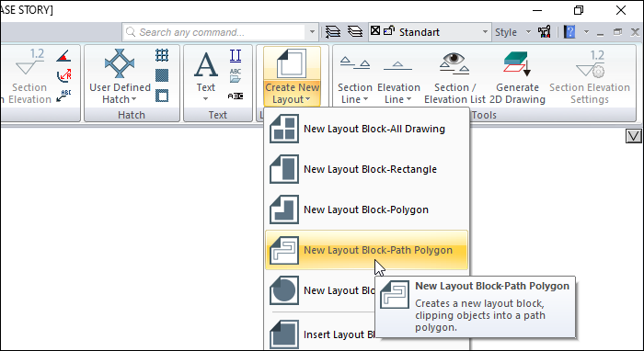Click the first layer stack icon with arrow

pos(333,31)
